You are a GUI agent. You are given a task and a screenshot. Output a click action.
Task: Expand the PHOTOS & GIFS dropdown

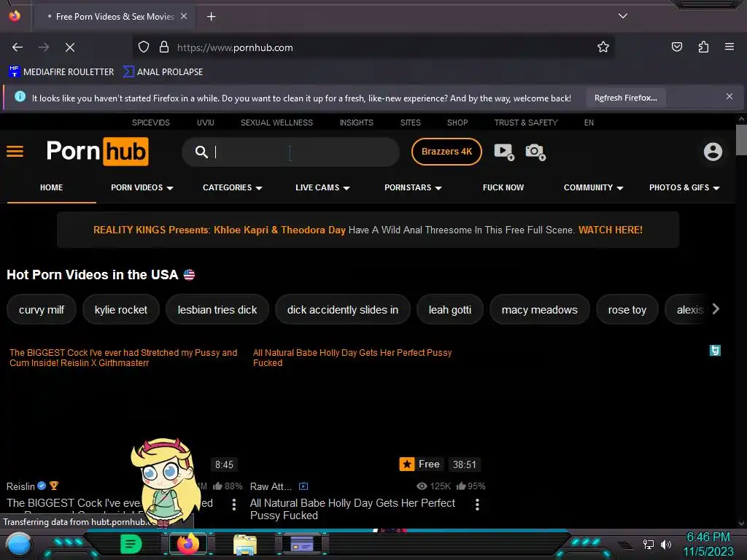684,187
